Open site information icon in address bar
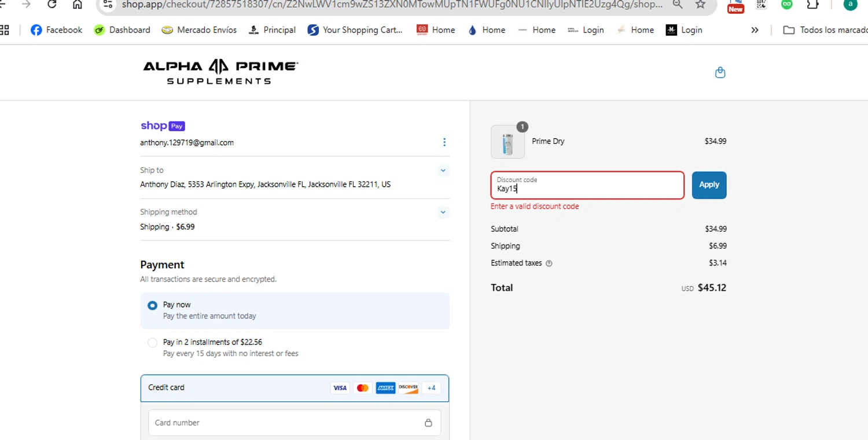The width and height of the screenshot is (868, 440). coord(108,5)
